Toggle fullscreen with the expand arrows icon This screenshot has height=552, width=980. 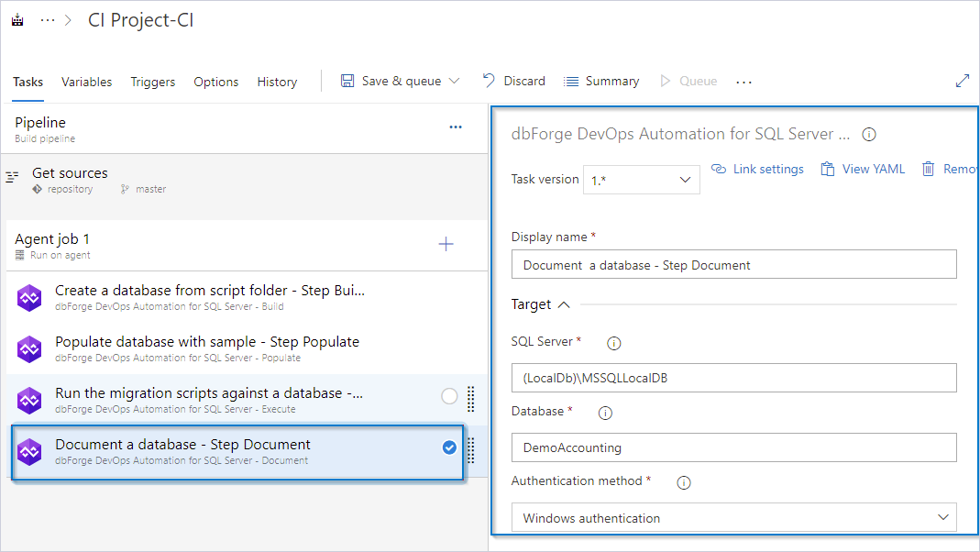point(963,81)
